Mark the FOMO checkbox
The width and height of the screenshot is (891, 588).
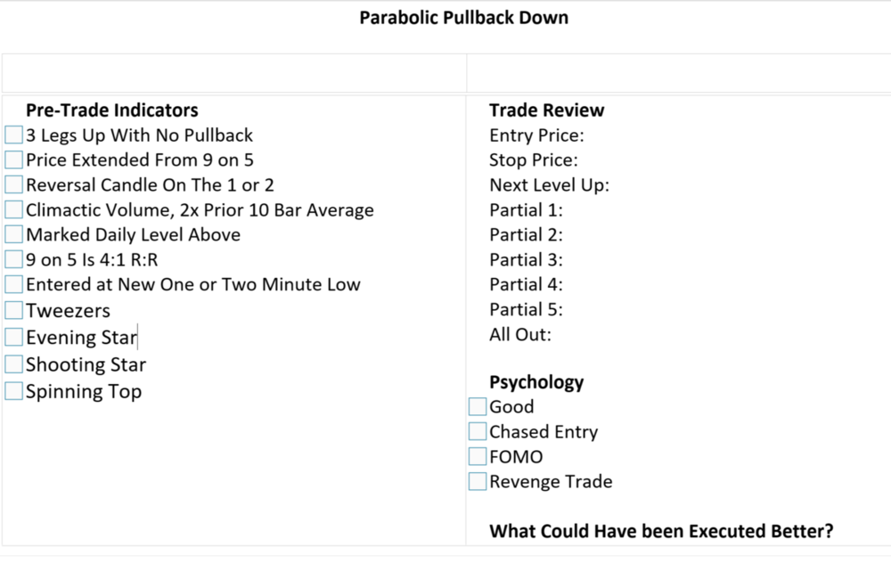478,457
